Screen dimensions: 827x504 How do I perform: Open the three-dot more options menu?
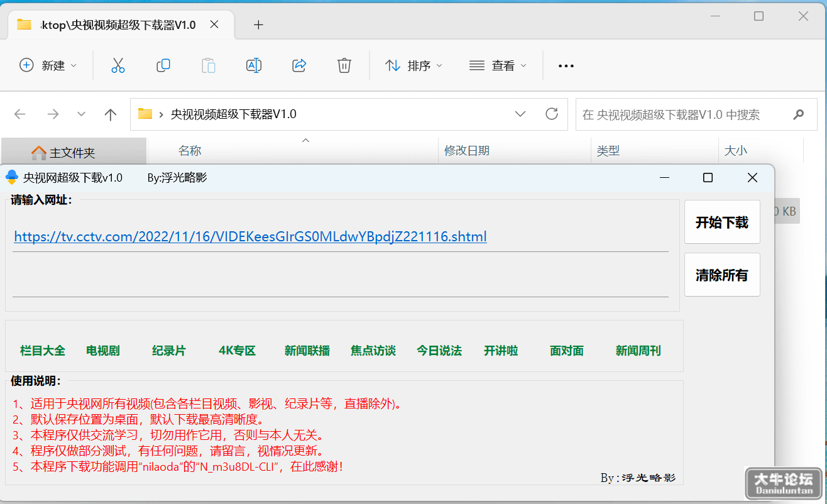click(x=566, y=66)
